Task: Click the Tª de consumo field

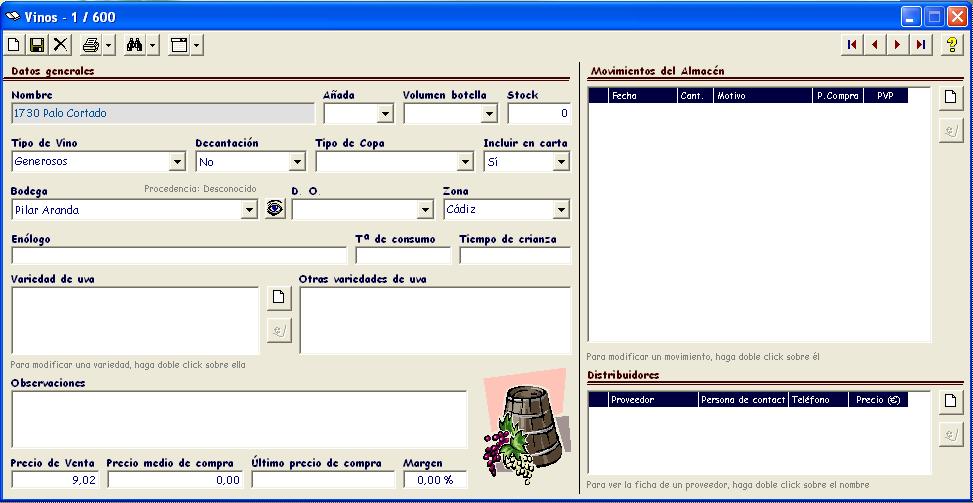Action: 403,255
